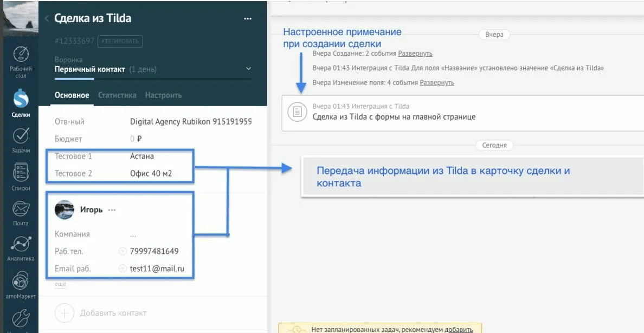Screen dimensions: 644x333
Task: Click the #ТЕГИРОВАТЬ field
Action: (120, 41)
